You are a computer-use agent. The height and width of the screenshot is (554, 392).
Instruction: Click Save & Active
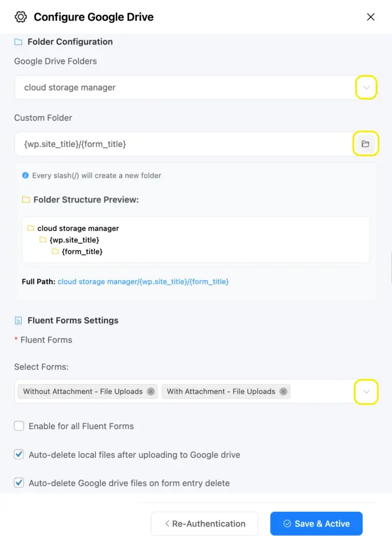click(x=316, y=523)
